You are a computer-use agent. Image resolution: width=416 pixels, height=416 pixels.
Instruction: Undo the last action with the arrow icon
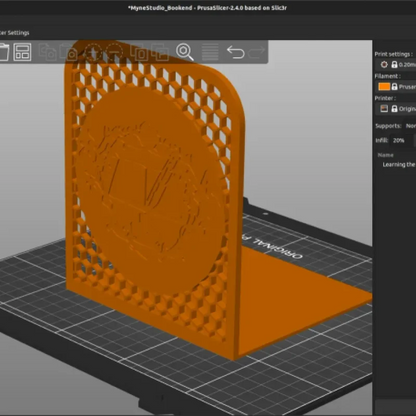[x=235, y=52]
